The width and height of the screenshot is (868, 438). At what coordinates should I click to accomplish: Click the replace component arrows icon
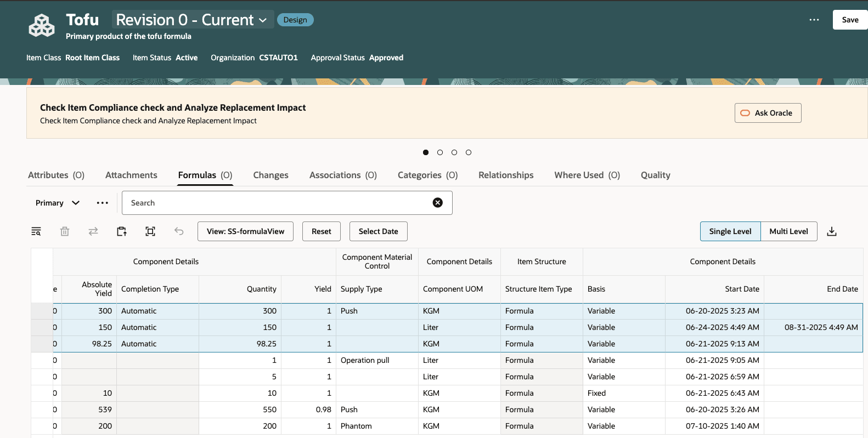click(x=93, y=231)
